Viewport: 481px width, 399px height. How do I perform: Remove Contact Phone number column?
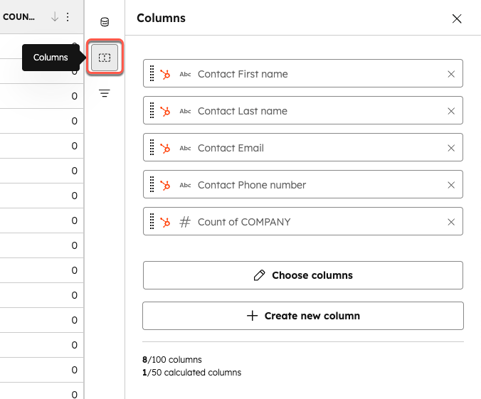coord(451,185)
